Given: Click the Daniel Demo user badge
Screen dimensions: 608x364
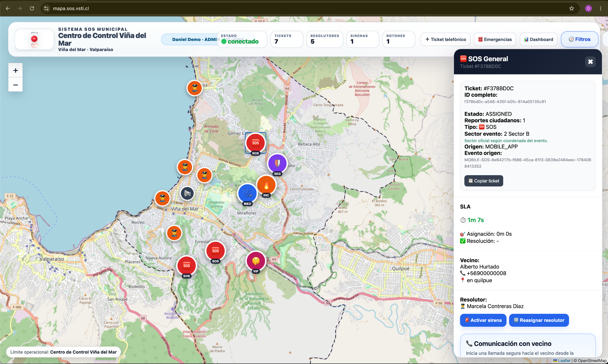Looking at the screenshot, I should [190, 39].
